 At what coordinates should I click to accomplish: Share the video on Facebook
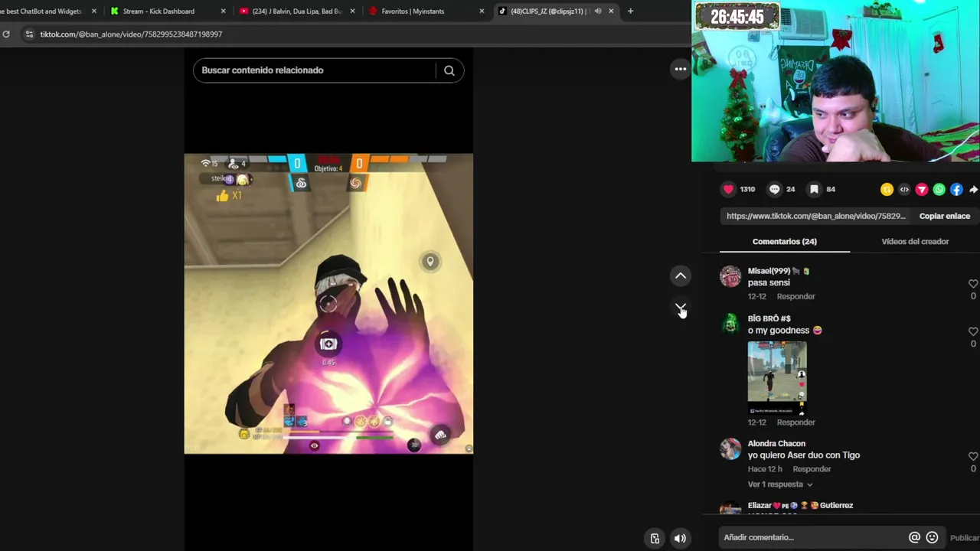(x=956, y=190)
